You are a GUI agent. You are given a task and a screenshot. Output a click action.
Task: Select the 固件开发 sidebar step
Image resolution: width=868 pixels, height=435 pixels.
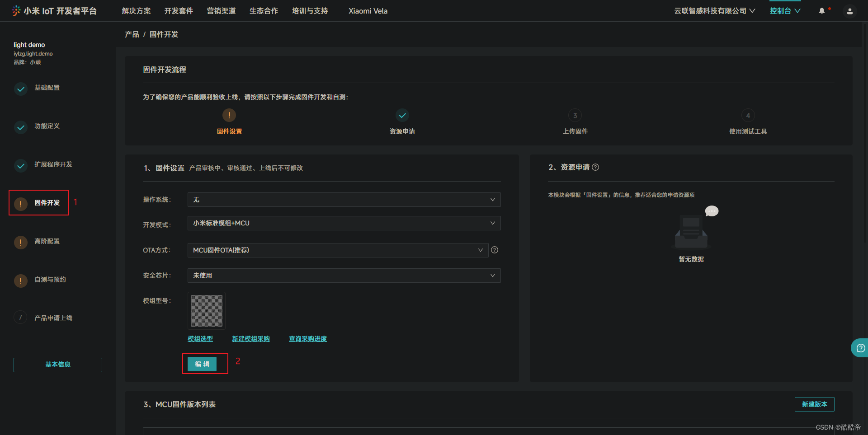[x=47, y=203]
